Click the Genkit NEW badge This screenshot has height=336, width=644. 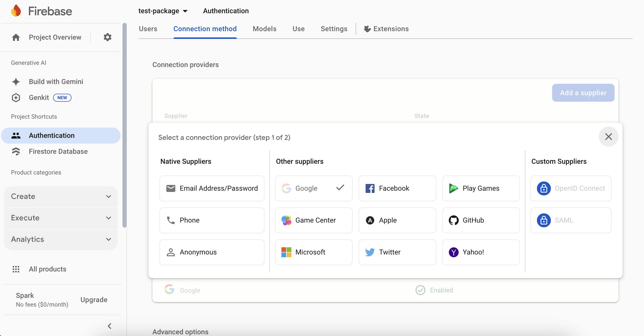(62, 97)
